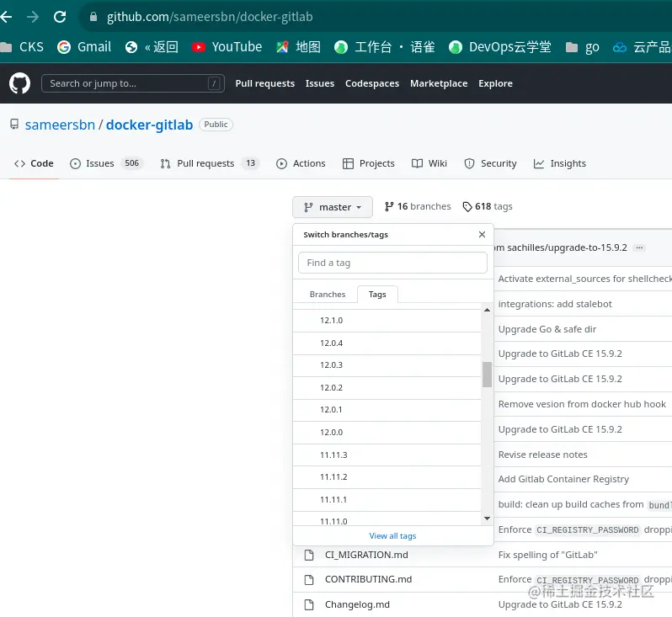Open the YouTube bookmark
The width and height of the screenshot is (672, 617).
pyautogui.click(x=227, y=46)
